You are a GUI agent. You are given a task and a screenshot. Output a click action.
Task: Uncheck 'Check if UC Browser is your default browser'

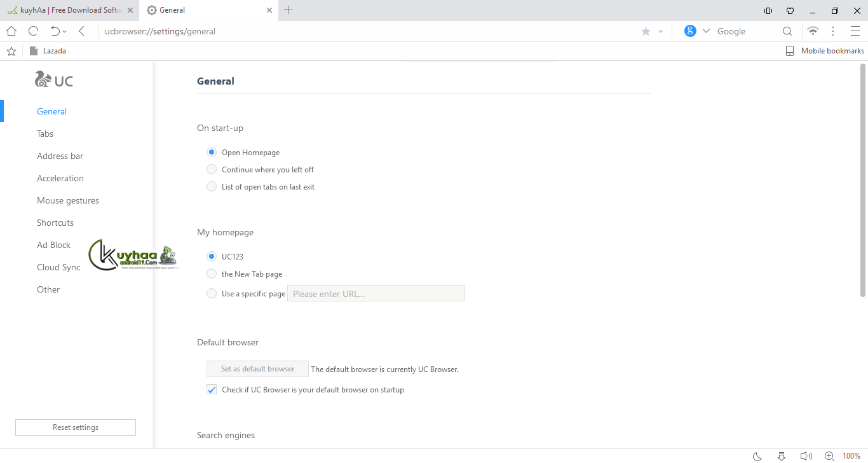[212, 390]
